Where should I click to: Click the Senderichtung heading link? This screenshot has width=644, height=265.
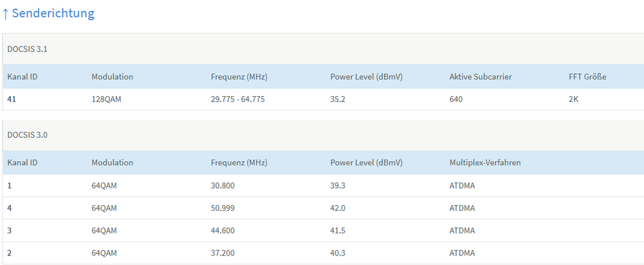pyautogui.click(x=53, y=14)
